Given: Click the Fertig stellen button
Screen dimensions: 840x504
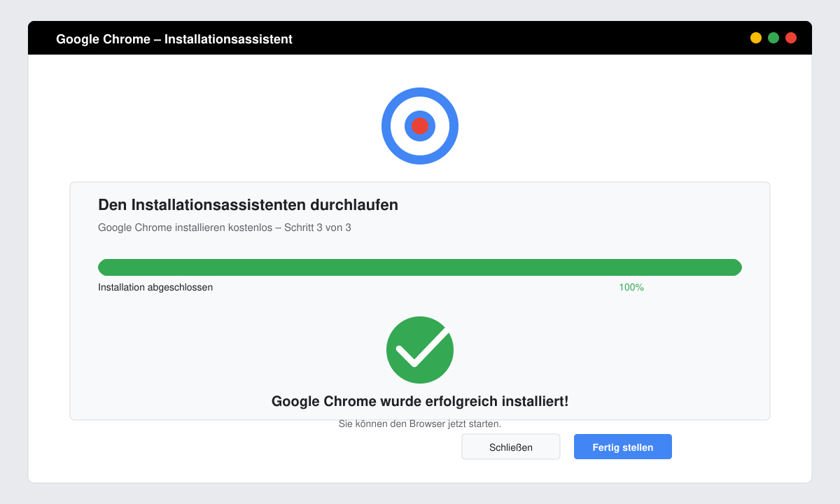Looking at the screenshot, I should pyautogui.click(x=623, y=447).
